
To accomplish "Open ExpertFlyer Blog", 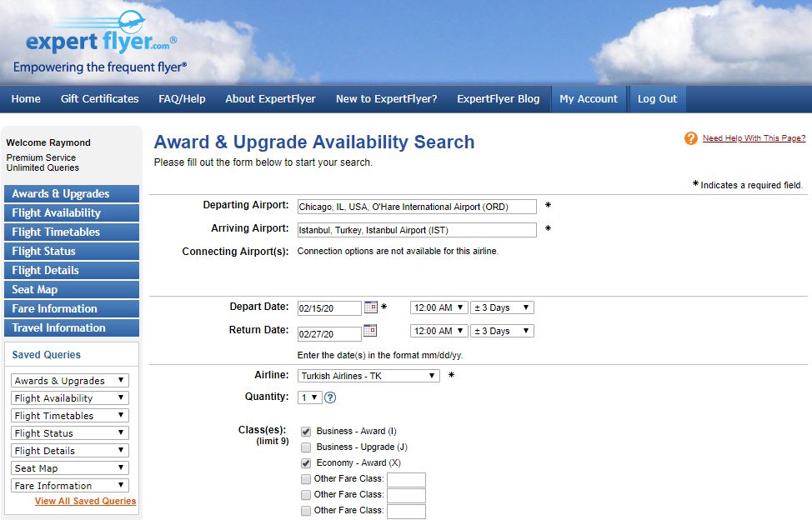I will (x=499, y=99).
